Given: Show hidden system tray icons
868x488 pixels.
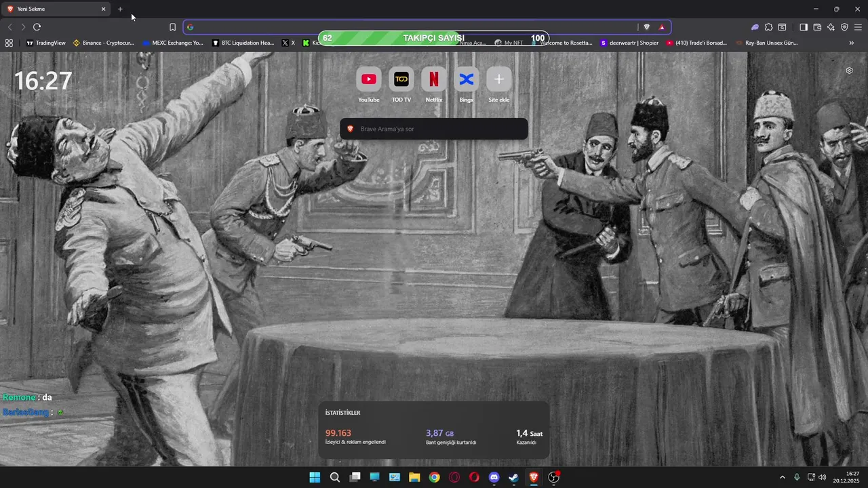Looking at the screenshot, I should coord(782,477).
